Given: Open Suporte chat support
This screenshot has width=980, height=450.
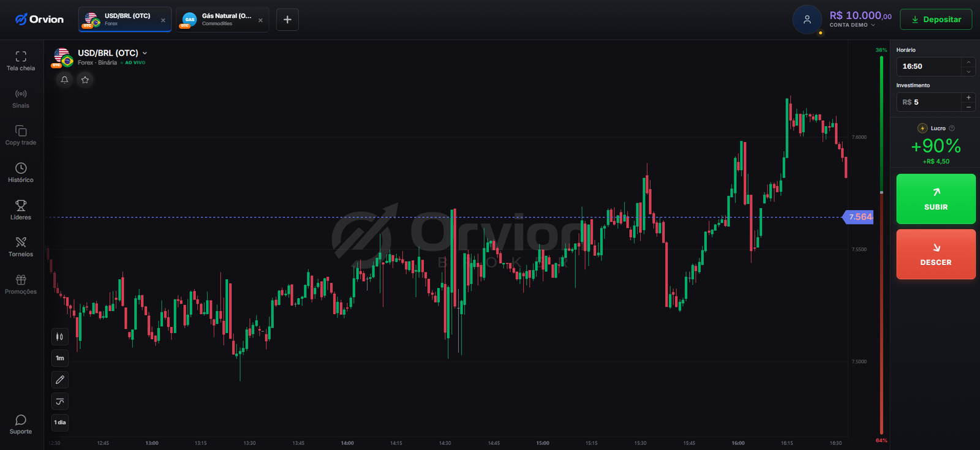Looking at the screenshot, I should (x=21, y=424).
